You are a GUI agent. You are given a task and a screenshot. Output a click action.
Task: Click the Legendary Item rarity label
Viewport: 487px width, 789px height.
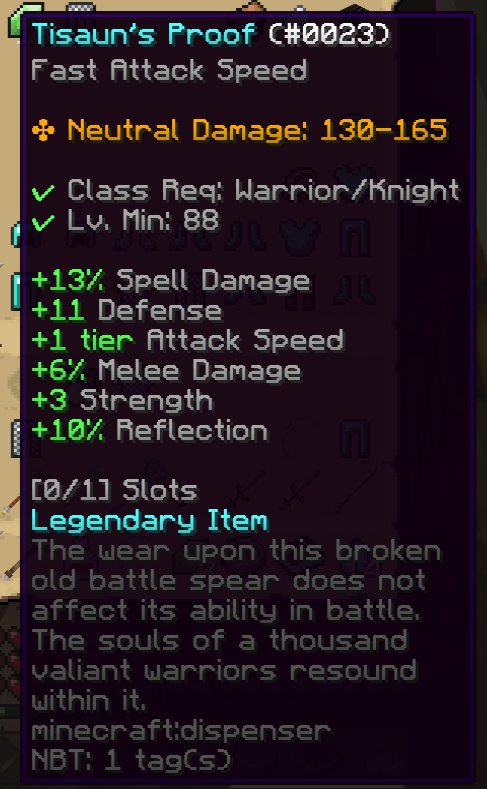click(x=149, y=521)
